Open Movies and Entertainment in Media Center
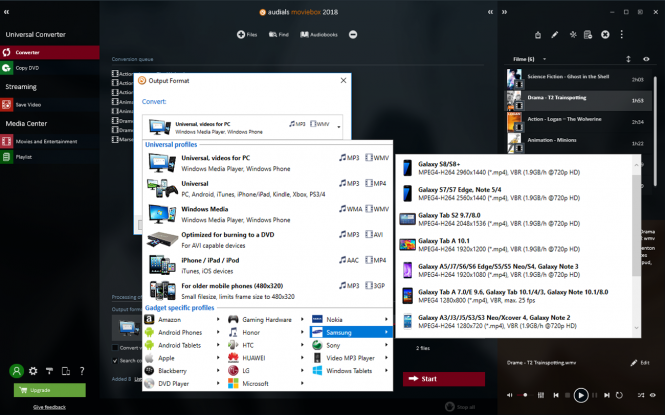 pos(50,141)
